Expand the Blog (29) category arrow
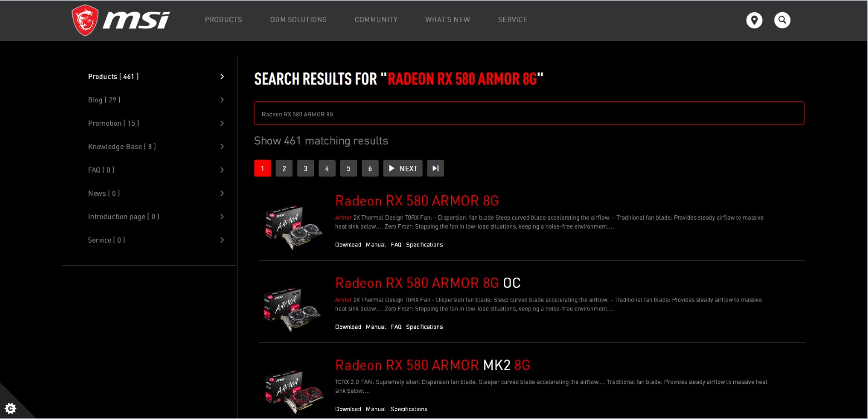Viewport: 868px width, 419px height. [x=222, y=100]
